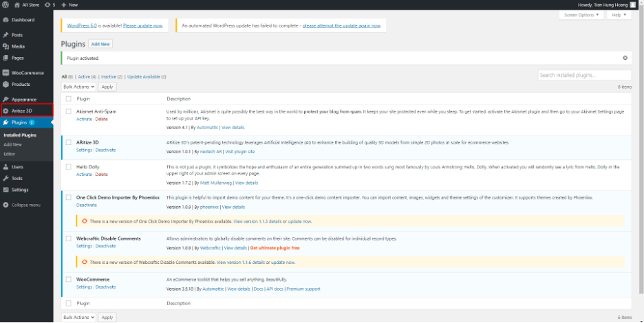Click the plus New icon
The image size is (644, 323).
[64, 5]
